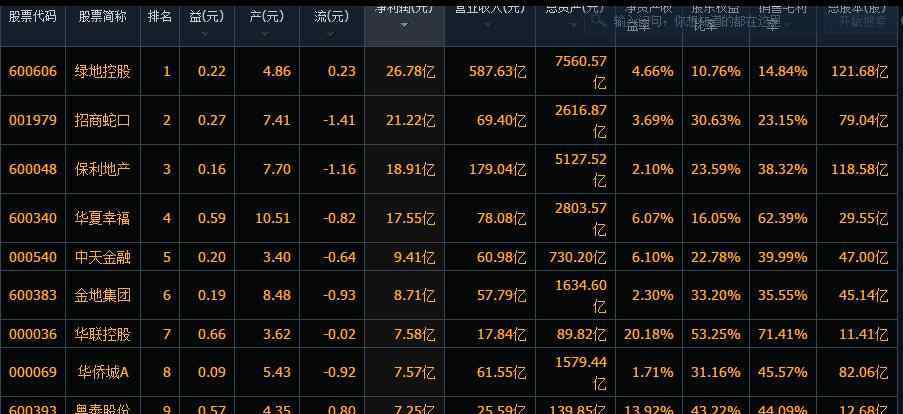Click revenue value 69.40亿
Image resolution: width=903 pixels, height=414 pixels.
click(501, 120)
